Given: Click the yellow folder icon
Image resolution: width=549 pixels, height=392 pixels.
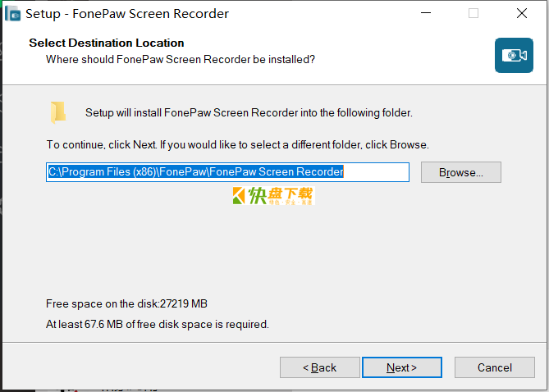Looking at the screenshot, I should click(x=57, y=112).
